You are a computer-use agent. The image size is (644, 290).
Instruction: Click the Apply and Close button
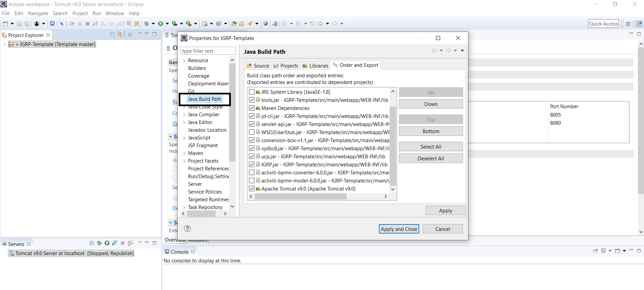(x=399, y=229)
